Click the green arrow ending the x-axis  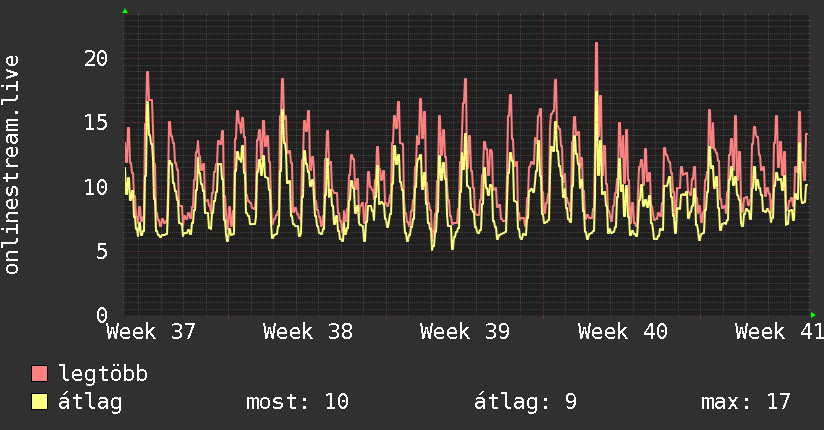[x=813, y=315]
